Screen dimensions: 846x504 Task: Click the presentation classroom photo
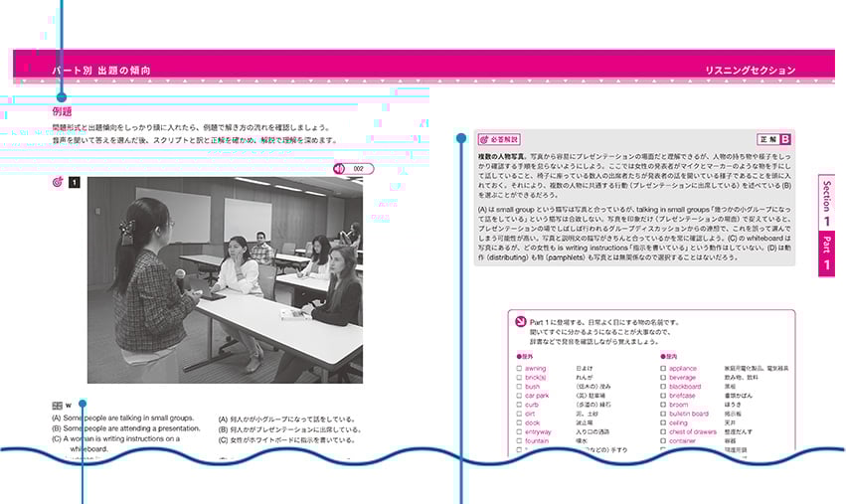click(225, 280)
